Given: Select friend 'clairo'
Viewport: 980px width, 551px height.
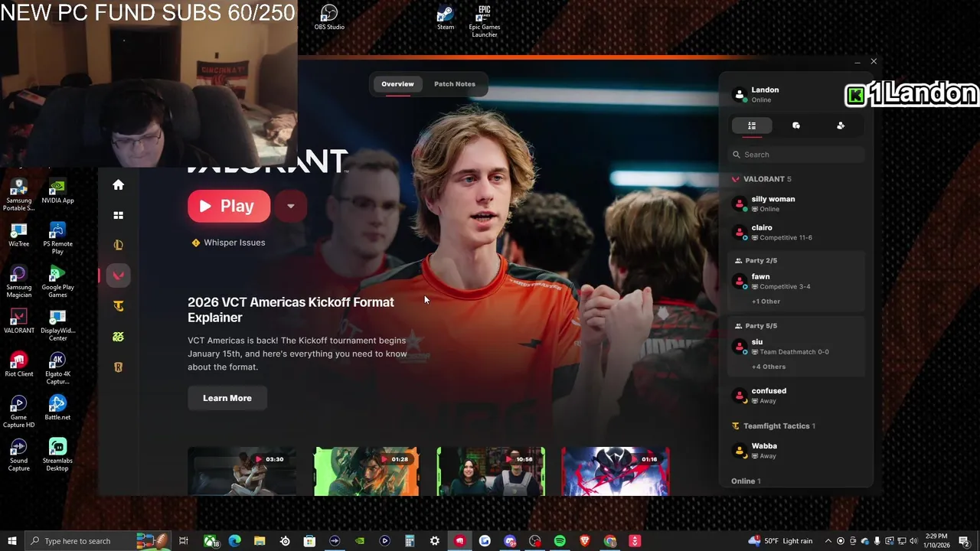Looking at the screenshot, I should tap(796, 232).
